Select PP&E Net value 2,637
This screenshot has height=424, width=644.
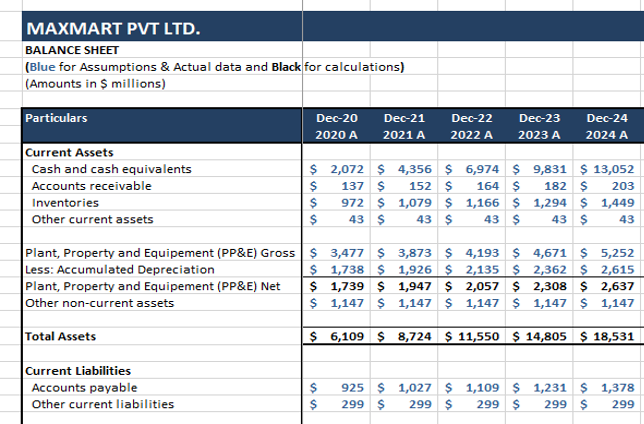618,286
